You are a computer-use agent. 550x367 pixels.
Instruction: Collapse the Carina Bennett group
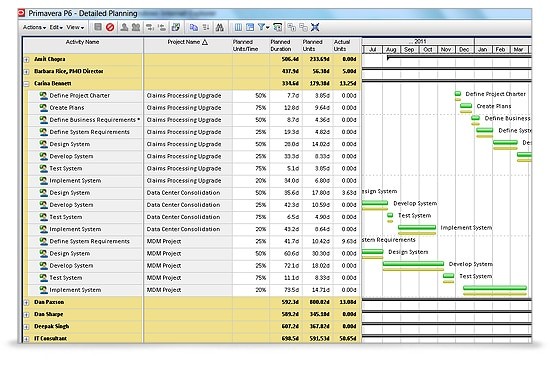coord(26,84)
